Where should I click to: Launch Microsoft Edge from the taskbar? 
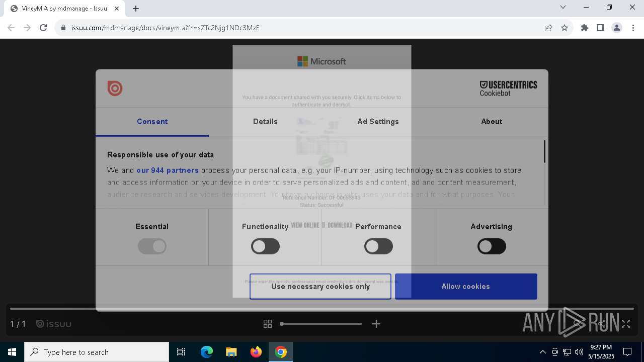coord(207,352)
